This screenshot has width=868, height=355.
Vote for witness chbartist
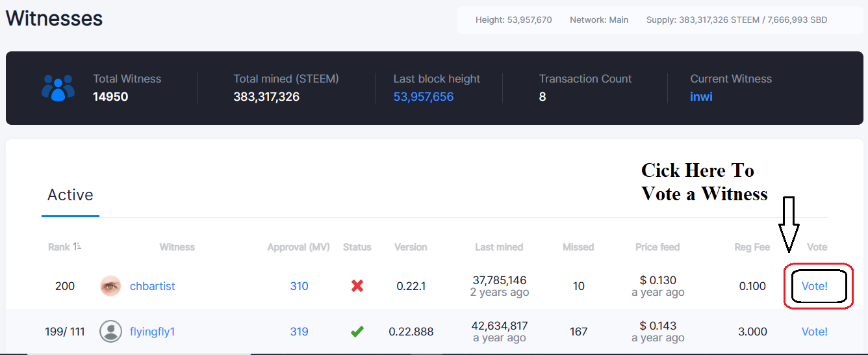(x=815, y=286)
